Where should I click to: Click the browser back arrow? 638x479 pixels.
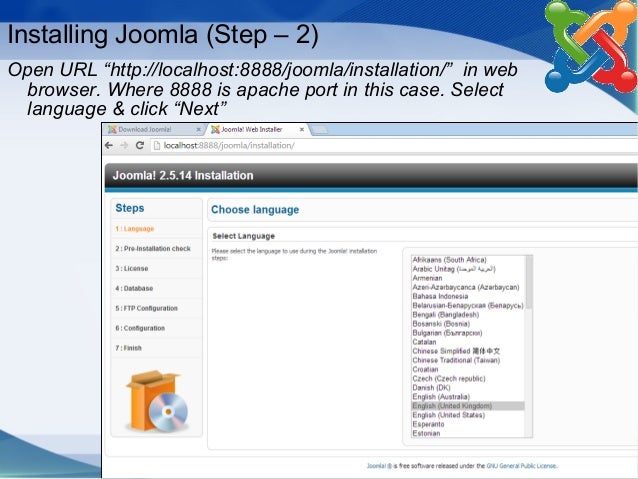(x=109, y=145)
